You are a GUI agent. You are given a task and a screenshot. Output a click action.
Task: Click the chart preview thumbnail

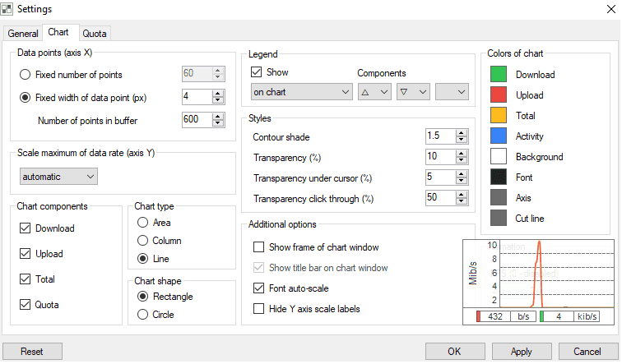pyautogui.click(x=540, y=280)
